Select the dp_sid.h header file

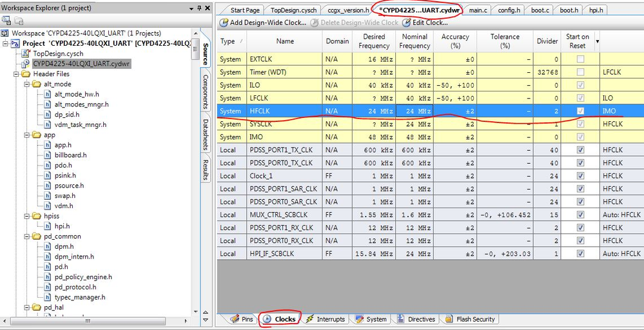point(67,115)
